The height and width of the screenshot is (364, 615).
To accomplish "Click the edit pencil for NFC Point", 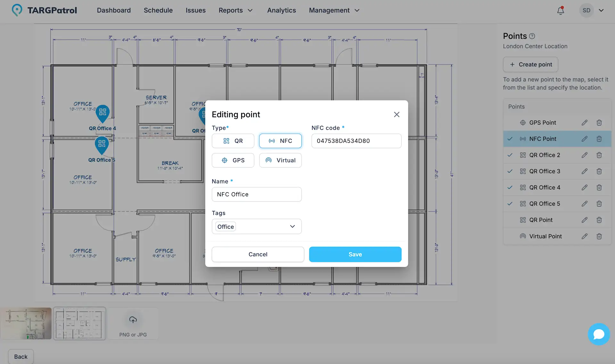I will click(x=584, y=139).
